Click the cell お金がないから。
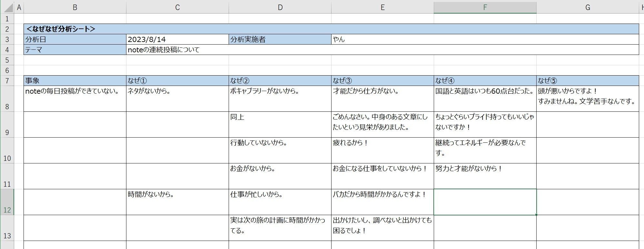Viewport: 644px width, 249px height. pyautogui.click(x=280, y=176)
